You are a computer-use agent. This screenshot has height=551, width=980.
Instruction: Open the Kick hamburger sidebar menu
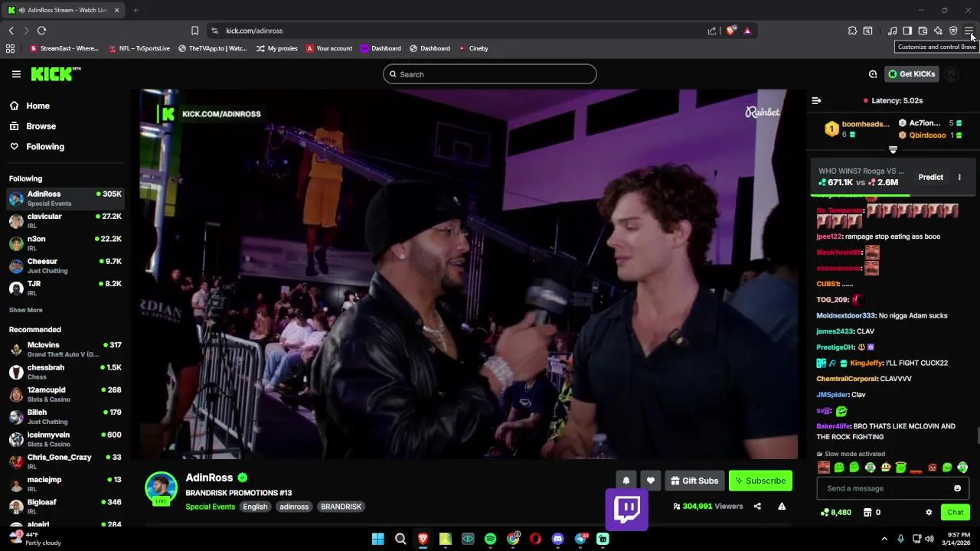16,74
